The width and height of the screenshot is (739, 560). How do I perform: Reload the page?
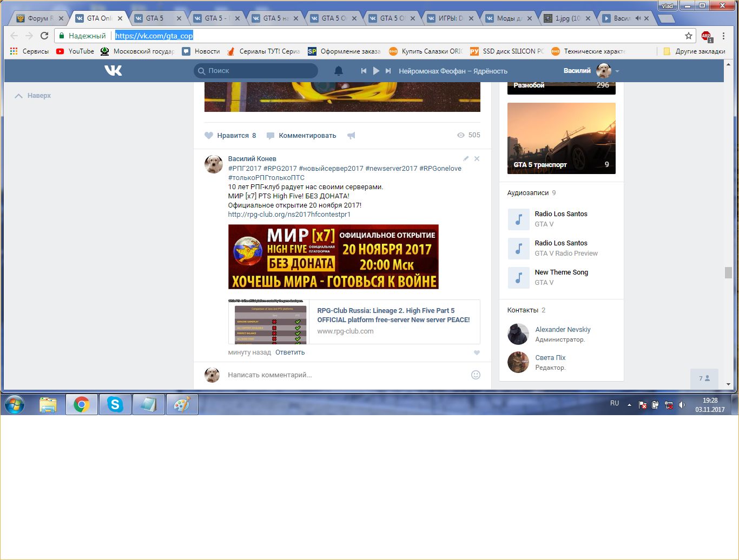(x=44, y=36)
